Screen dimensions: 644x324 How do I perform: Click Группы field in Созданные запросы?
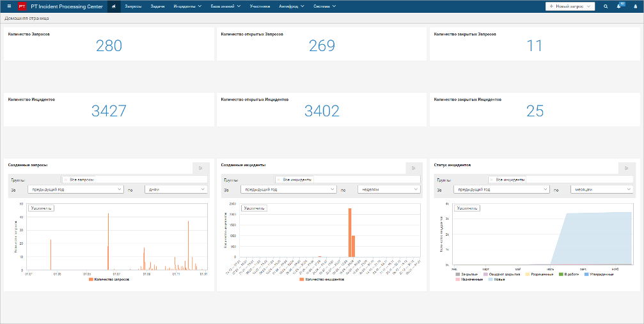134,180
